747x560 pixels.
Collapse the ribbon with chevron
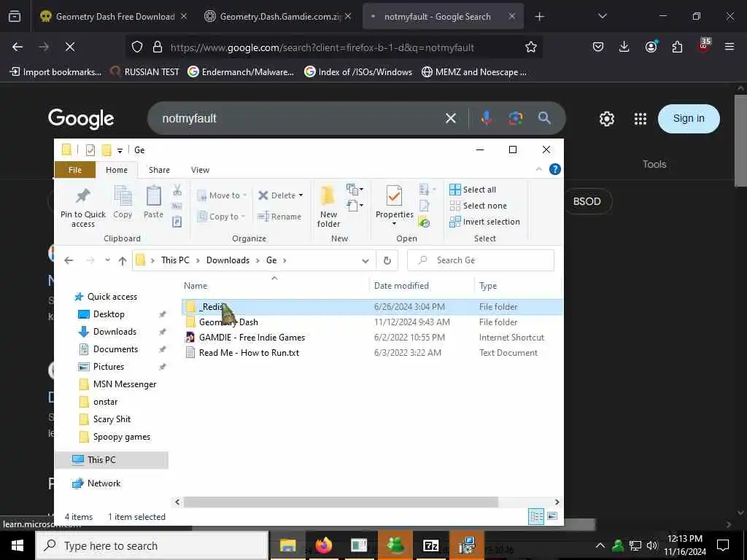539,169
